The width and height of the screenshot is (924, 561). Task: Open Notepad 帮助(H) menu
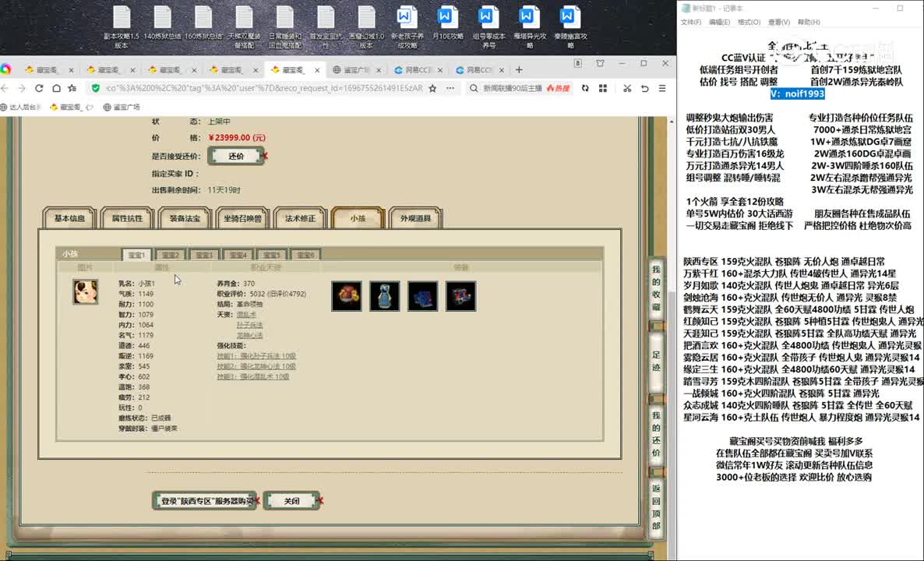(x=809, y=22)
